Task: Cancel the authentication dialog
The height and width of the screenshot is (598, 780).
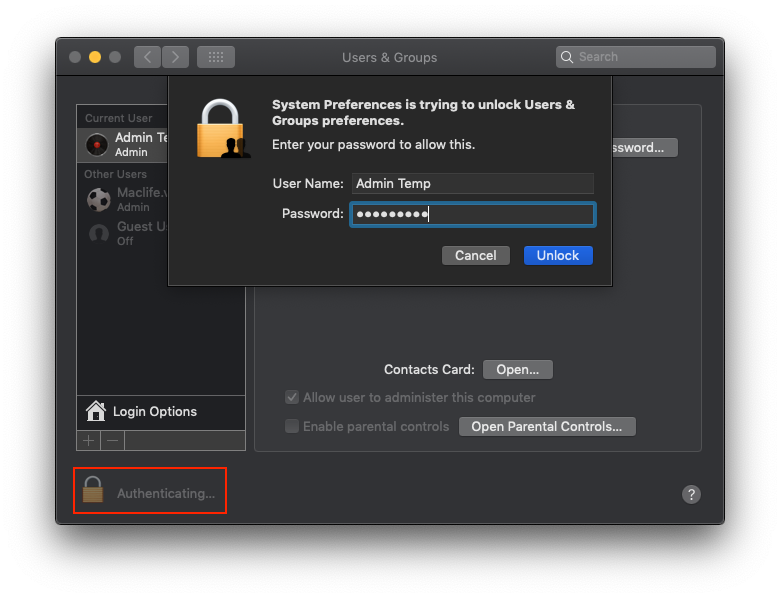Action: pos(475,255)
